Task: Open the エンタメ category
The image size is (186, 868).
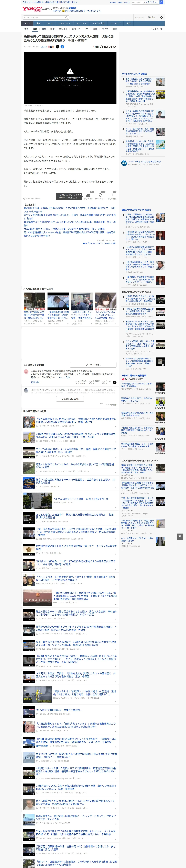Action: click(x=63, y=29)
